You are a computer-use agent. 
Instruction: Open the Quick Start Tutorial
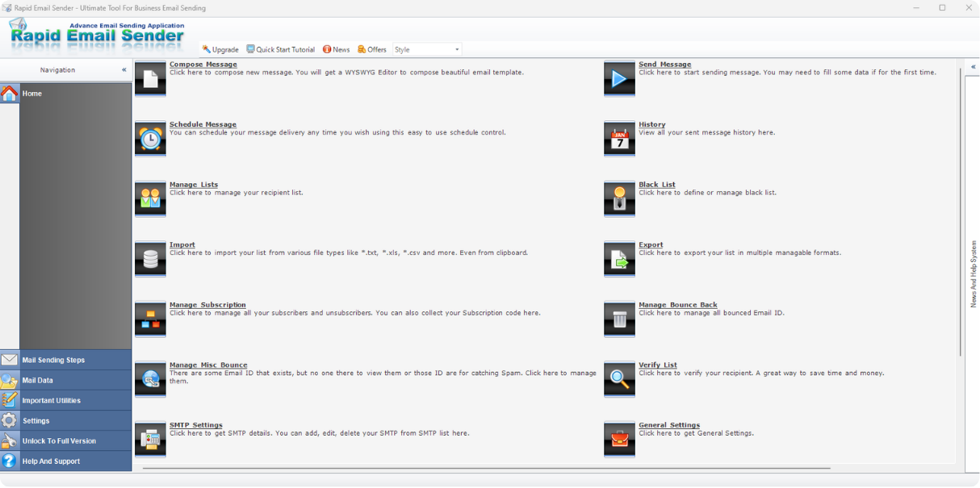(x=281, y=49)
